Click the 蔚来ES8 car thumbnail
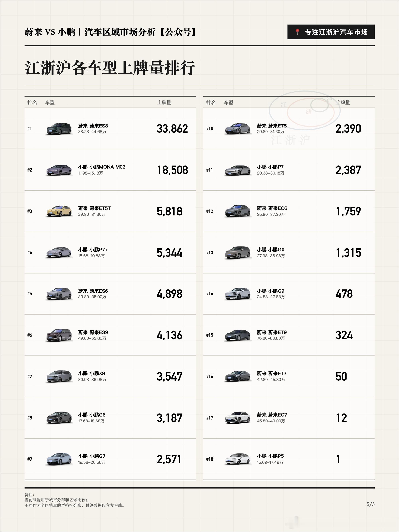Viewport: 399px width, 532px height. click(x=59, y=129)
